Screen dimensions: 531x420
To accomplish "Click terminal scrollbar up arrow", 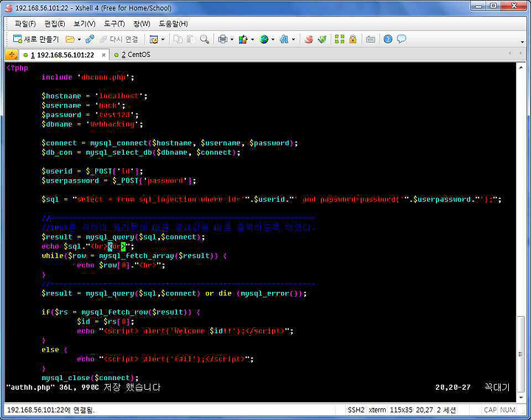I will 521,67.
